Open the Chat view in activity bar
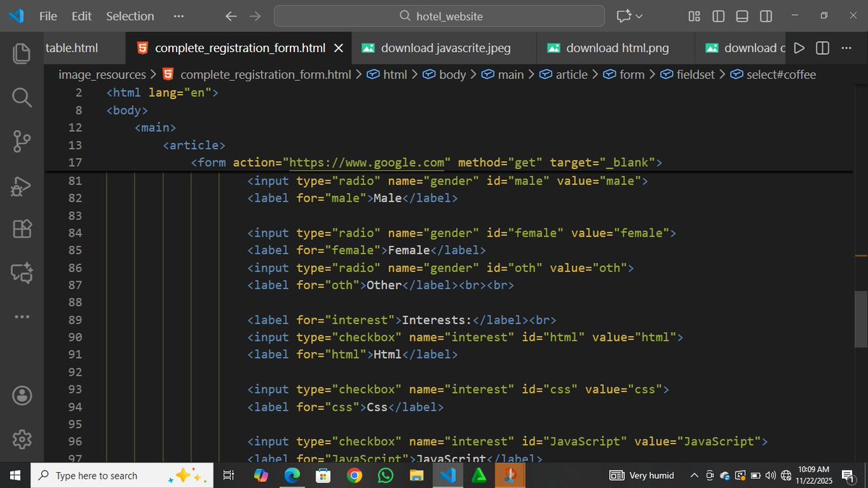The width and height of the screenshot is (868, 488). tap(22, 273)
